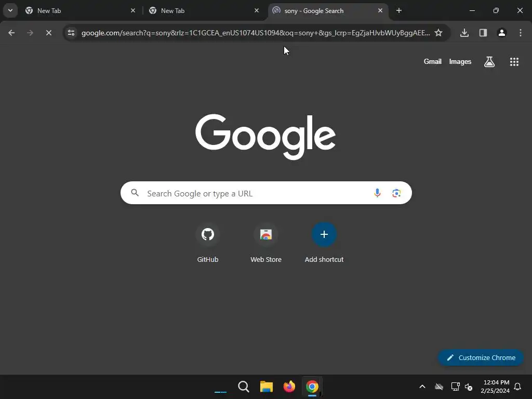Open Chrome three-dot menu
532x399 pixels.
coord(521,33)
